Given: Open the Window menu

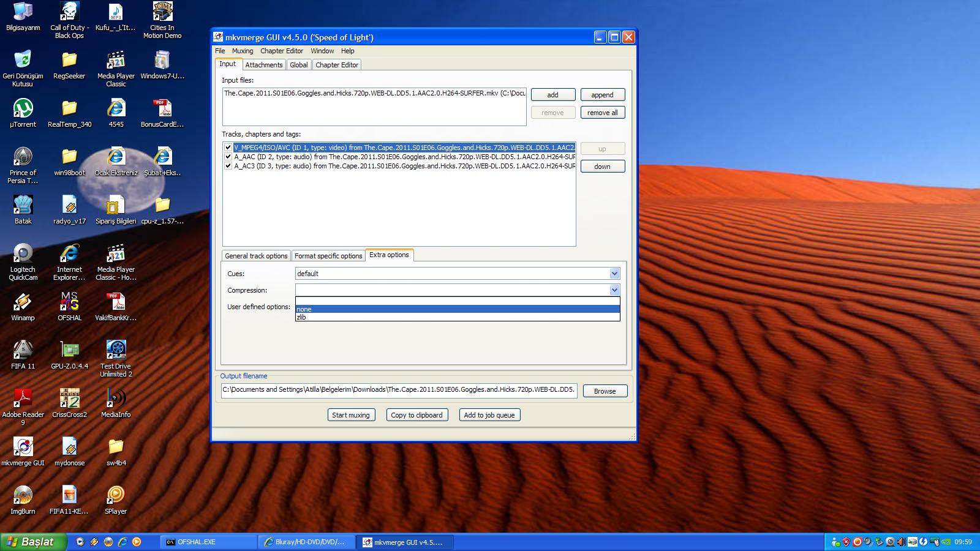Looking at the screenshot, I should click(x=322, y=51).
